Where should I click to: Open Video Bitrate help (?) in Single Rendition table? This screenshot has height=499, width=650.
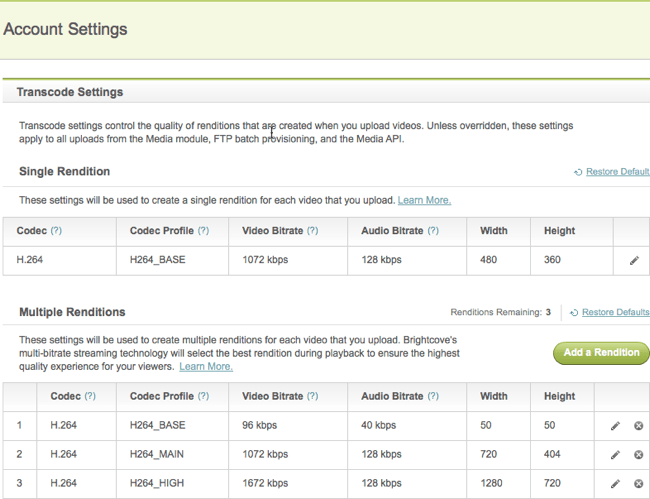point(313,231)
